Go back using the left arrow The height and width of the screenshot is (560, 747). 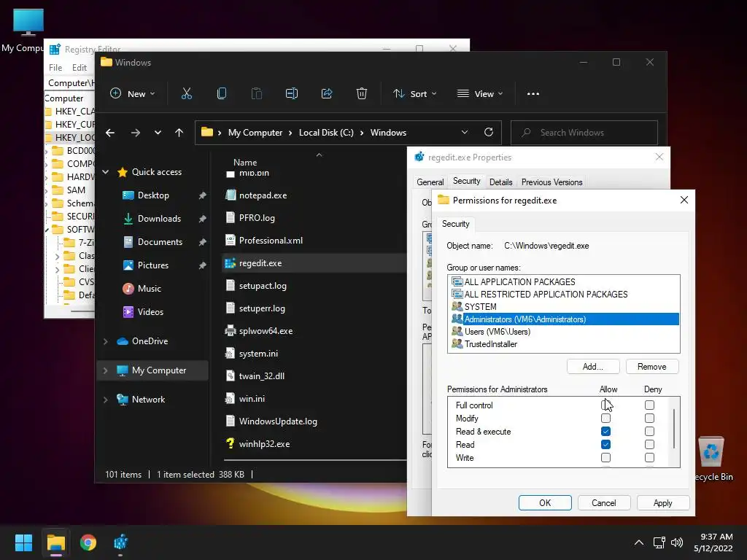coord(110,133)
